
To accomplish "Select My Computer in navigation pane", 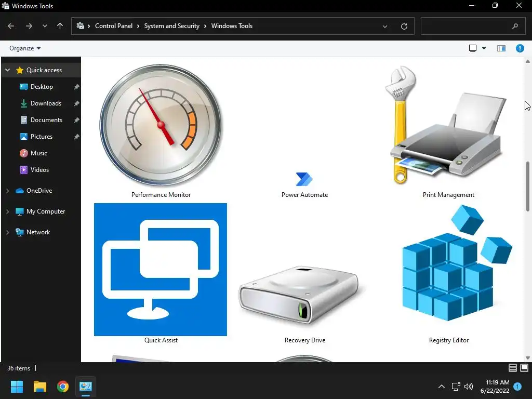I will click(46, 211).
